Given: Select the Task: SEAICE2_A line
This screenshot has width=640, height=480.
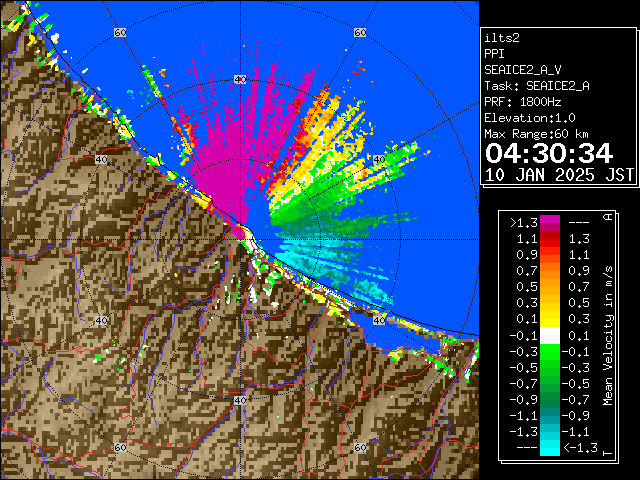Looking at the screenshot, I should (x=537, y=86).
